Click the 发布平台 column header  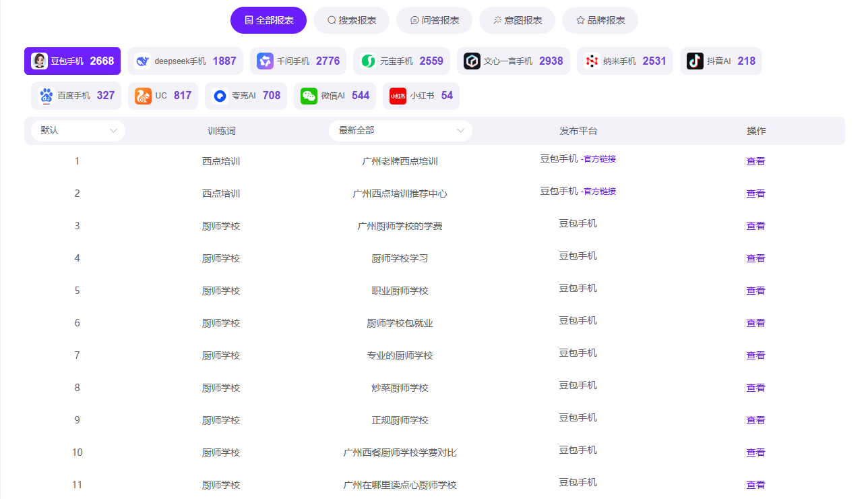point(578,131)
